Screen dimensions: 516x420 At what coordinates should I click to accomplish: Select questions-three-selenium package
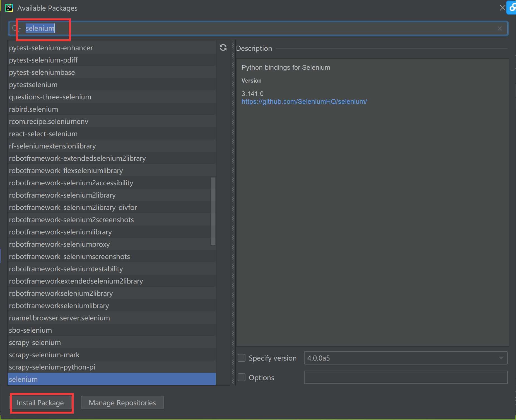112,97
